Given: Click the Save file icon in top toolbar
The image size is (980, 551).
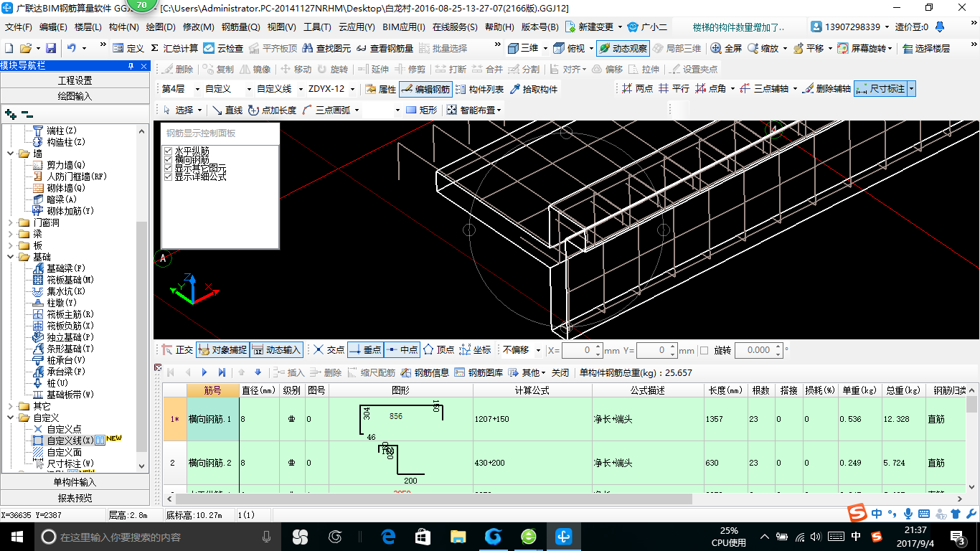Looking at the screenshot, I should (x=51, y=48).
